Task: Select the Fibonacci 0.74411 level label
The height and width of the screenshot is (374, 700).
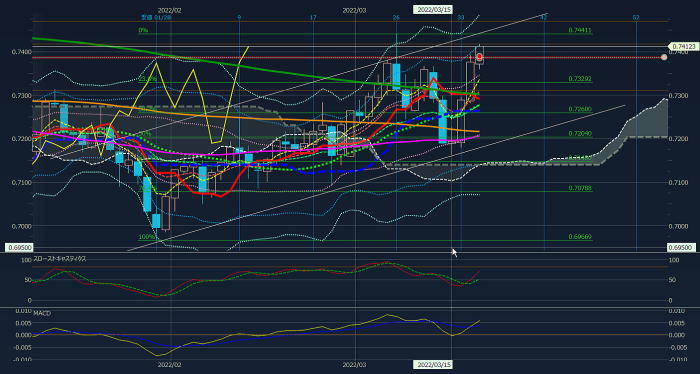Action: click(580, 30)
